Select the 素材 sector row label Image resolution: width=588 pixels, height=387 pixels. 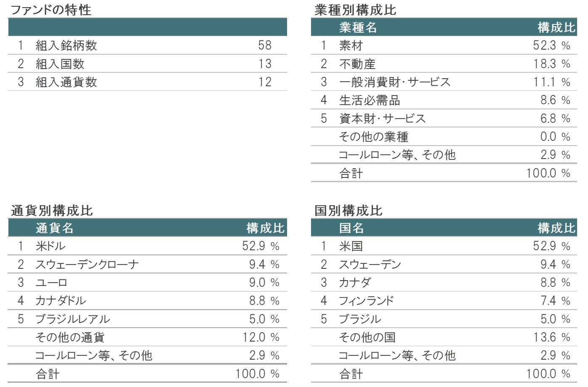coord(351,45)
